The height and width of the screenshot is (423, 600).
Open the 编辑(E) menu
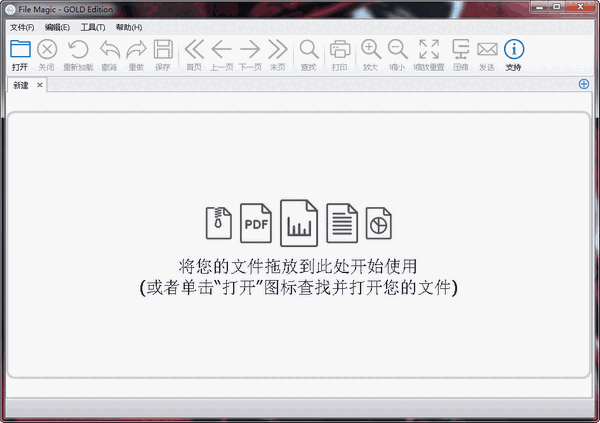(57, 27)
